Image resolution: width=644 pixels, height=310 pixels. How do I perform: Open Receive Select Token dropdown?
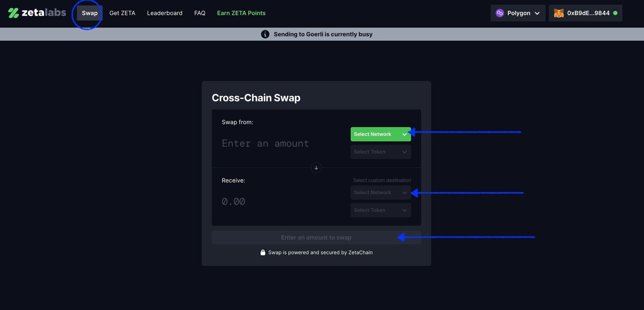pyautogui.click(x=380, y=210)
